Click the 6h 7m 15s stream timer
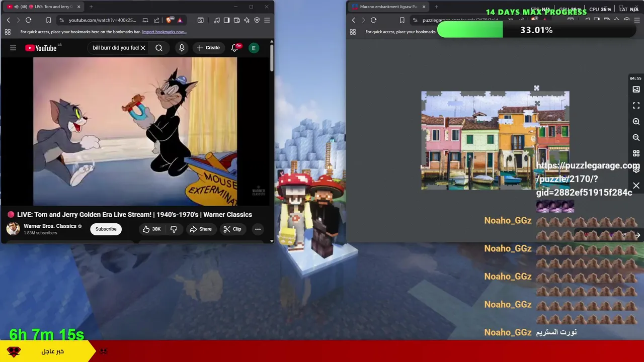The width and height of the screenshot is (644, 362). tap(46, 334)
